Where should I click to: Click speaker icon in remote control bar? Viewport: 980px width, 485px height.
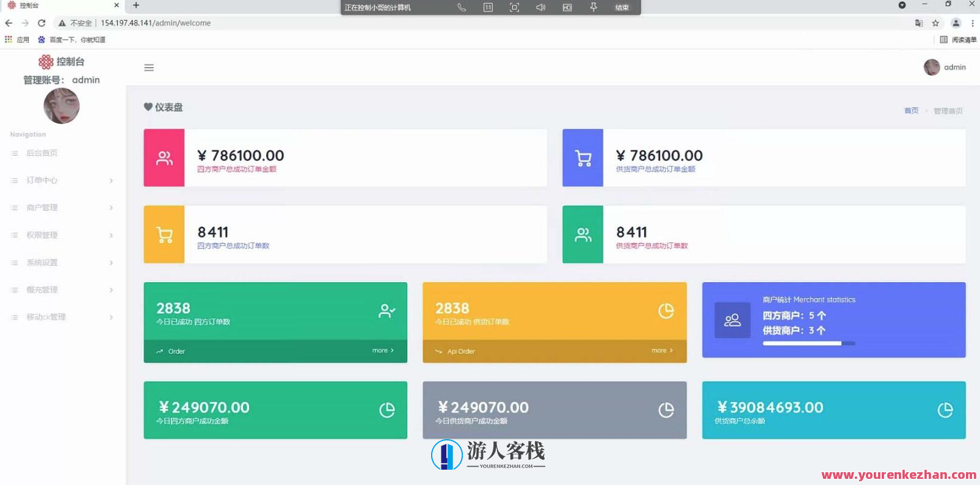click(541, 7)
